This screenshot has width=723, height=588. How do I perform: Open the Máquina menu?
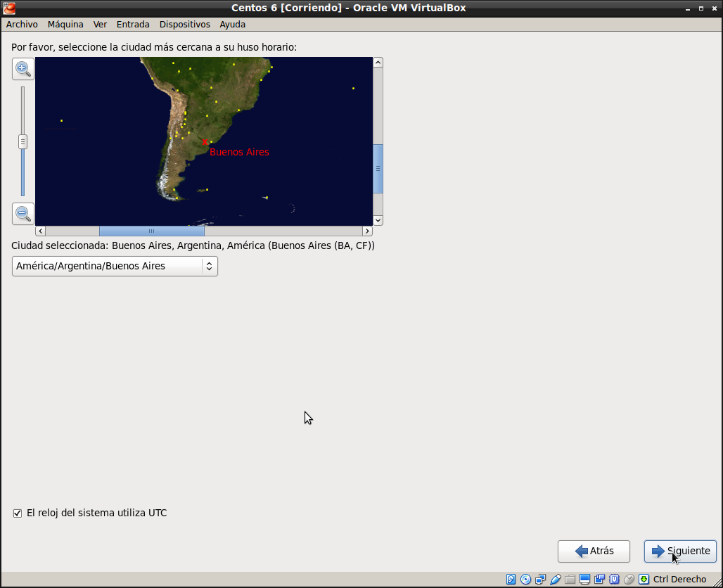[x=65, y=24]
